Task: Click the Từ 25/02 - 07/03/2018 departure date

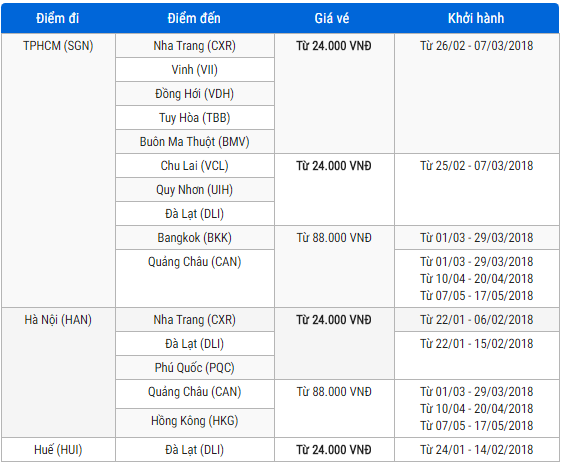Action: click(x=477, y=166)
